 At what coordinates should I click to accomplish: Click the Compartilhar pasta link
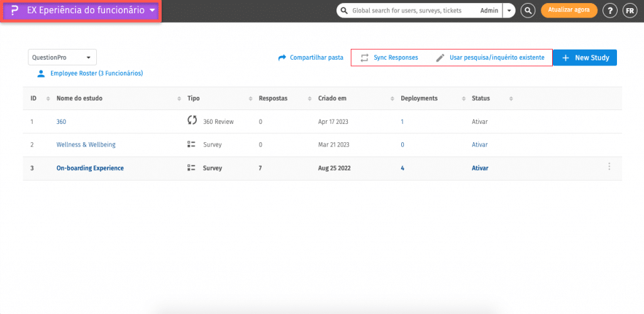click(x=316, y=57)
